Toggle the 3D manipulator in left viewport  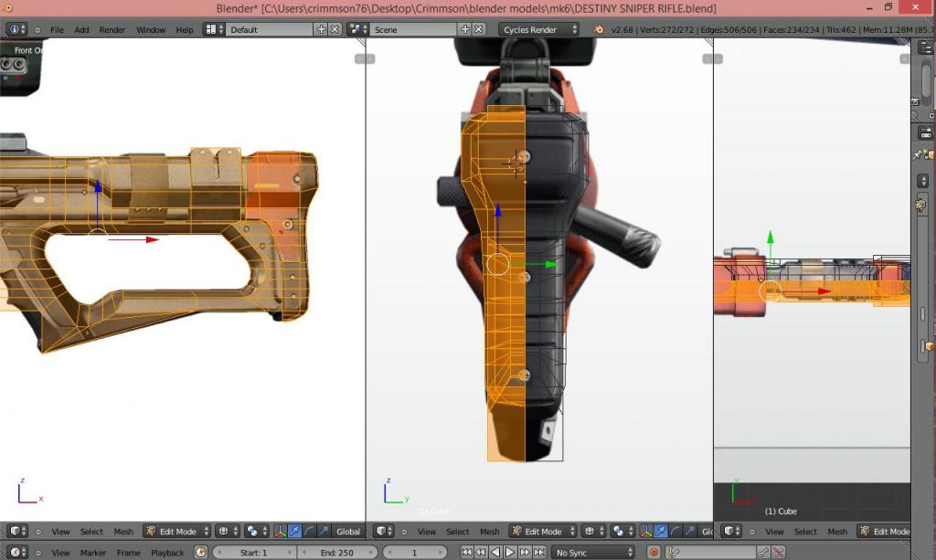[280, 531]
